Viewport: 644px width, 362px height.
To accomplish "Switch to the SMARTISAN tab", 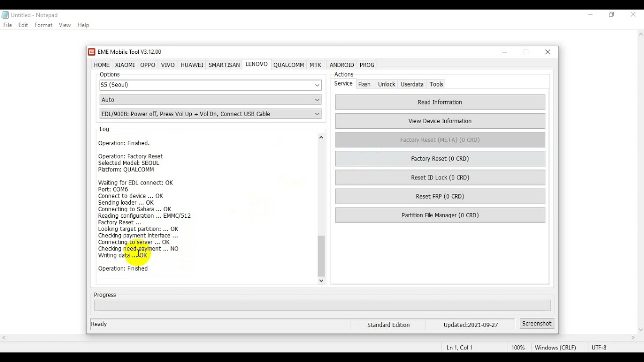I will point(224,65).
